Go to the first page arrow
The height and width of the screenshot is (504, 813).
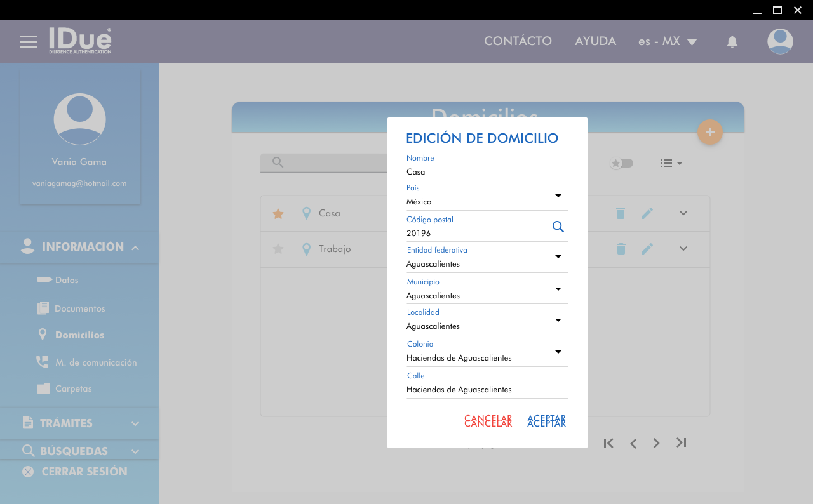tap(608, 443)
